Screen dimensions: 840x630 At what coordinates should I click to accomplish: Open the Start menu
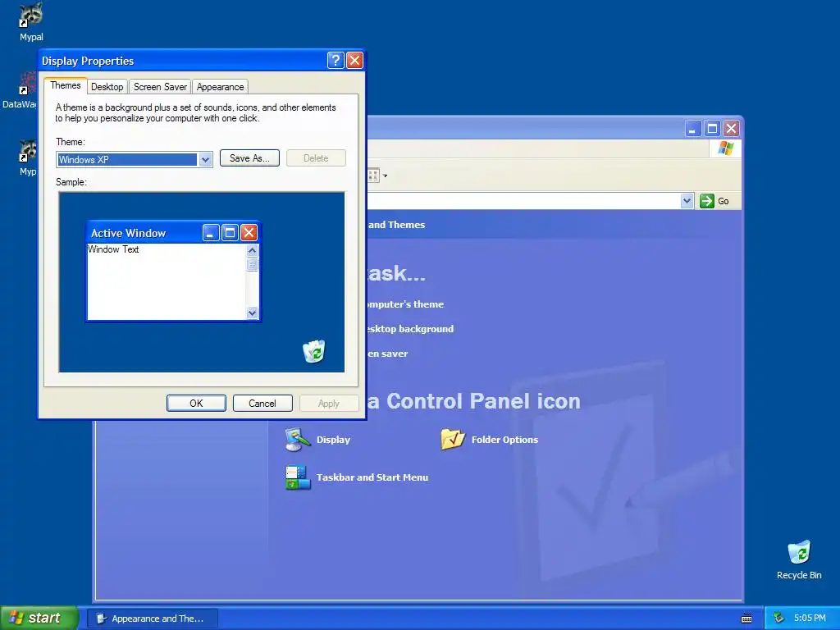point(39,619)
